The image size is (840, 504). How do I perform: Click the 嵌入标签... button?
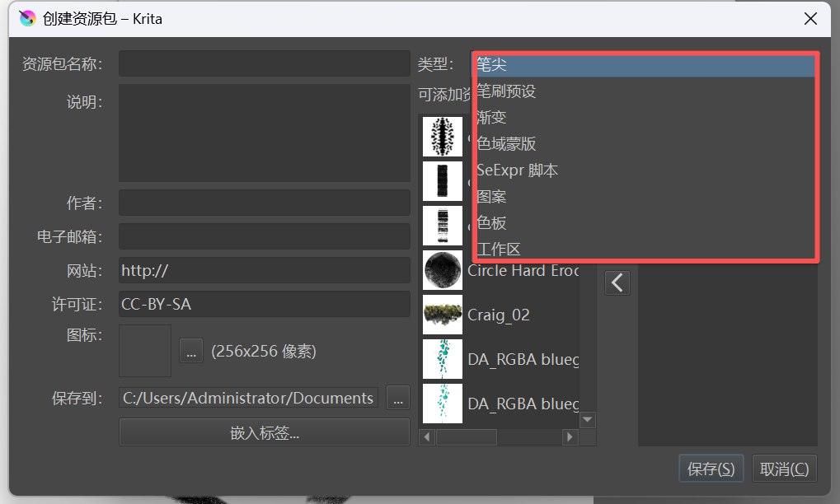point(264,432)
